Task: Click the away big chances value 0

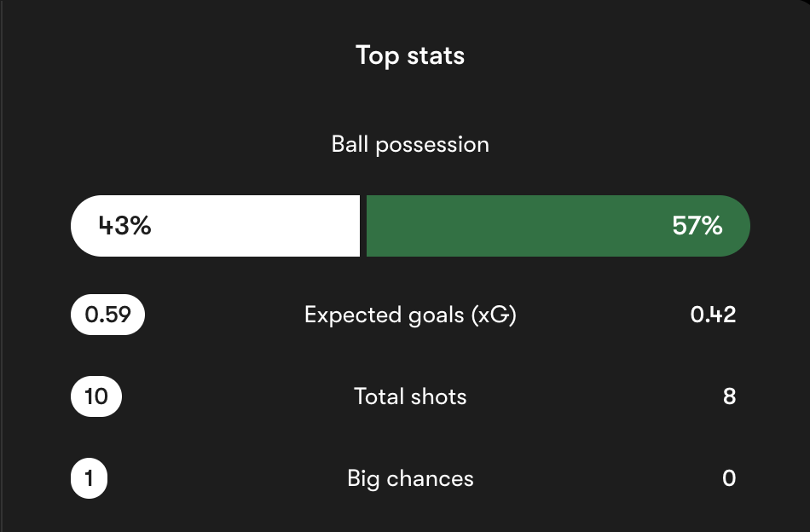Action: tap(729, 478)
